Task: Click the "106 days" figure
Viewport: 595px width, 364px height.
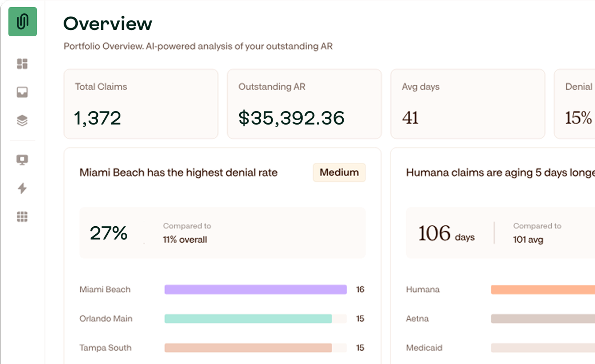Action: [x=447, y=233]
